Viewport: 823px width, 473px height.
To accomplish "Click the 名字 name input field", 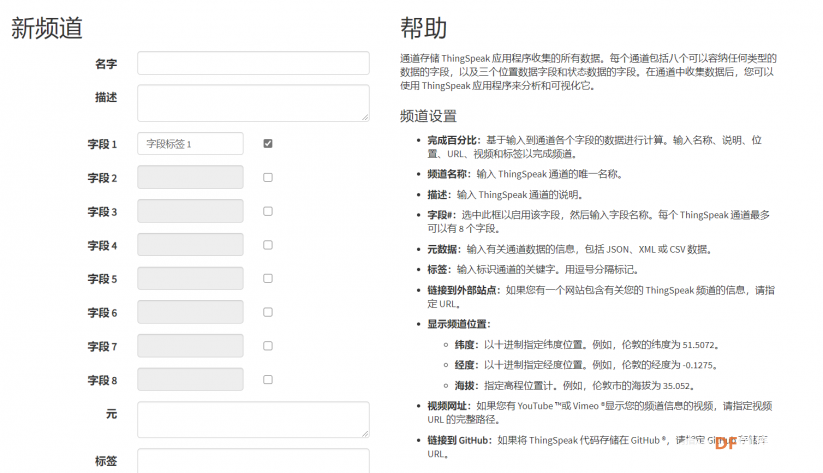I will tap(253, 63).
